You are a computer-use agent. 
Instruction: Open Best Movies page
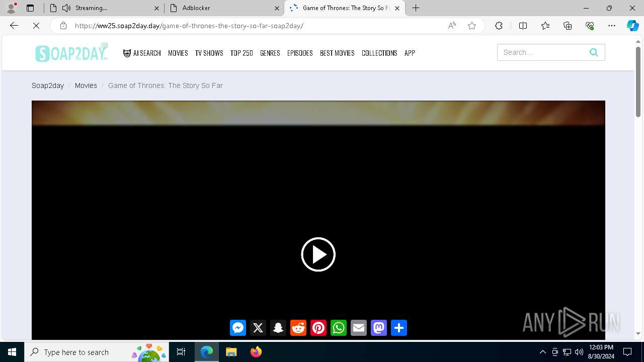(x=337, y=53)
